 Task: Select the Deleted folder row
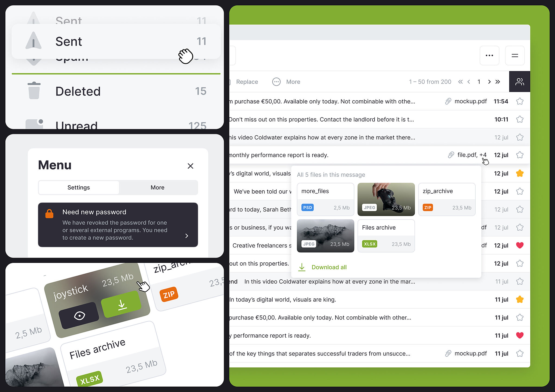tap(116, 91)
